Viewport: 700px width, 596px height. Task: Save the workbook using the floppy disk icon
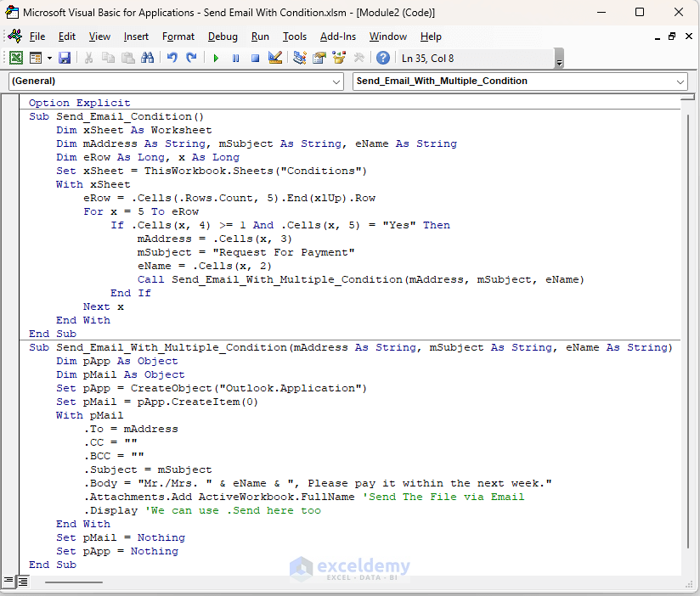point(65,58)
